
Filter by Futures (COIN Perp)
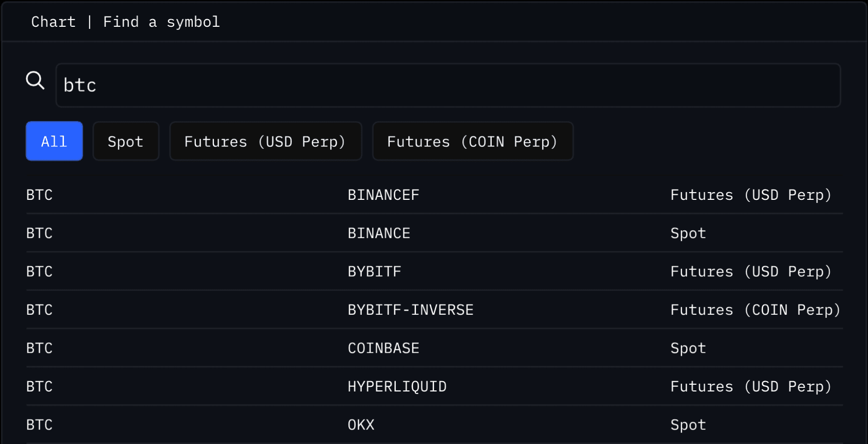coord(472,142)
